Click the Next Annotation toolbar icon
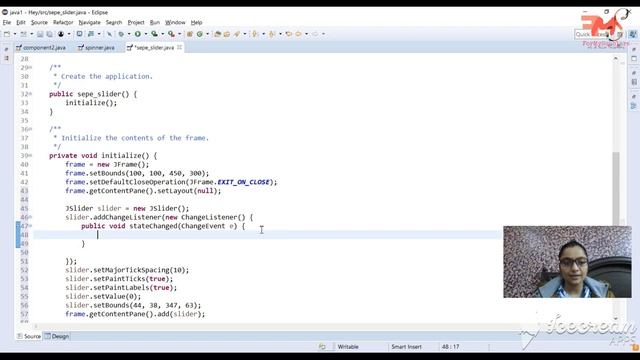 point(254,34)
